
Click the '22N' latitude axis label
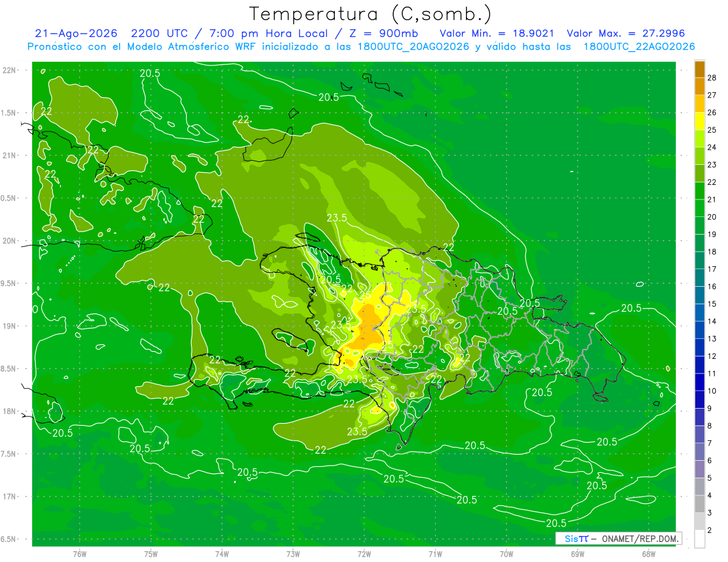pos(10,70)
